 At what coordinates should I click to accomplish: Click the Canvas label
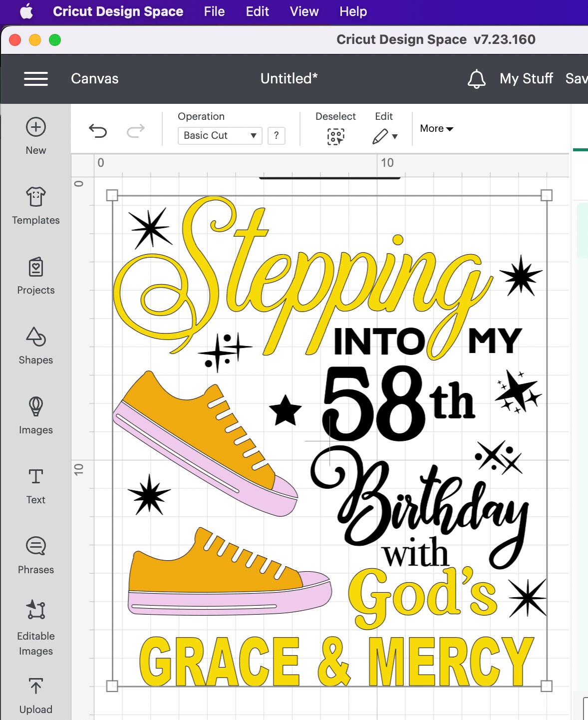coord(95,79)
